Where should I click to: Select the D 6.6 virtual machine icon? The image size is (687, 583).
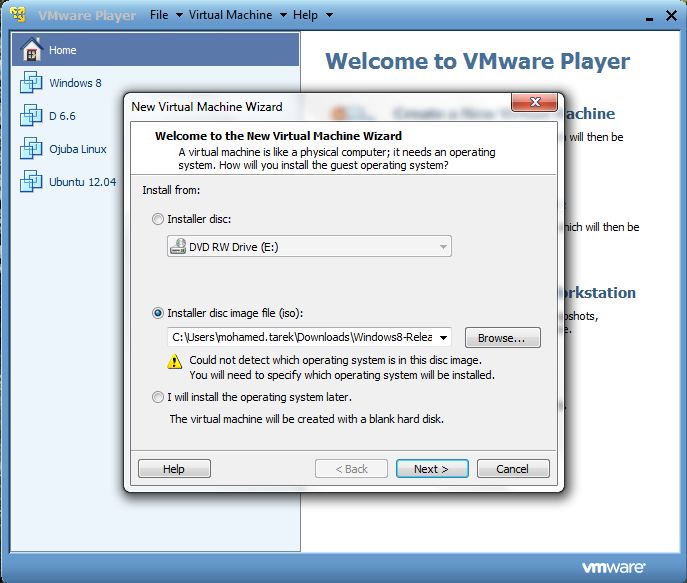point(31,115)
